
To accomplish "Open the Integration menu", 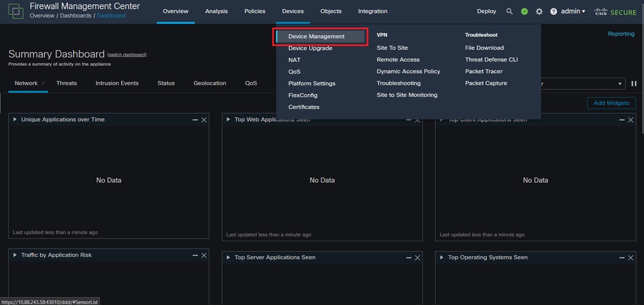I will (x=372, y=12).
